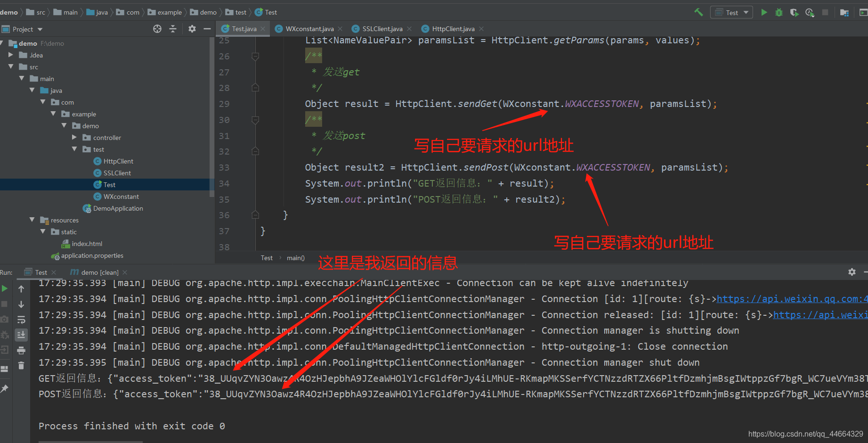Collapse the src folder
This screenshot has height=443, width=868.
(x=11, y=66)
